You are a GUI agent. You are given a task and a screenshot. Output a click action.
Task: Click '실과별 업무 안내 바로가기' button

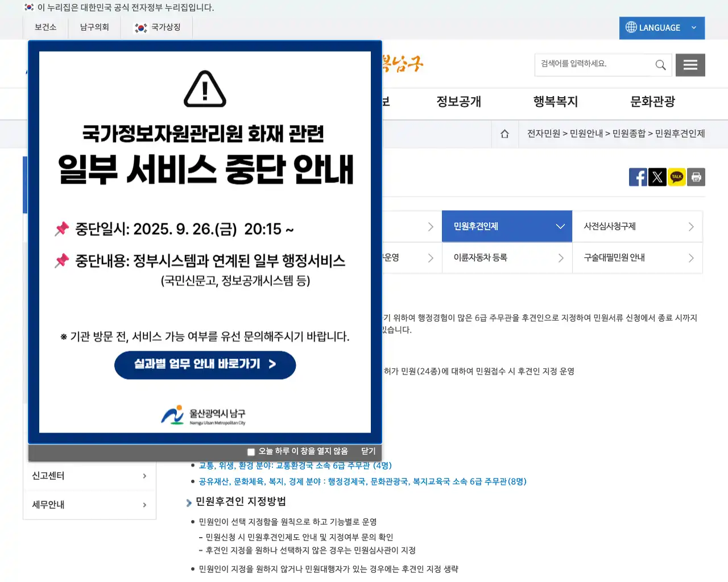click(205, 365)
